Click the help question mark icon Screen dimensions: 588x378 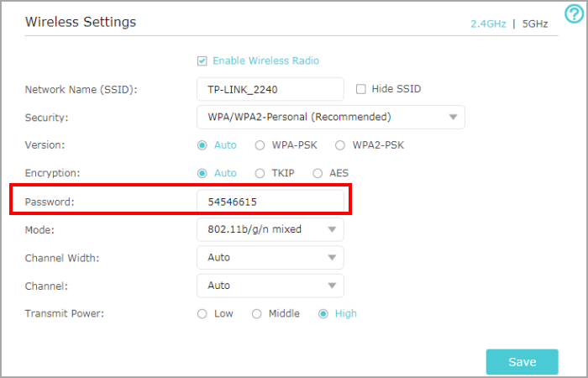(x=573, y=13)
